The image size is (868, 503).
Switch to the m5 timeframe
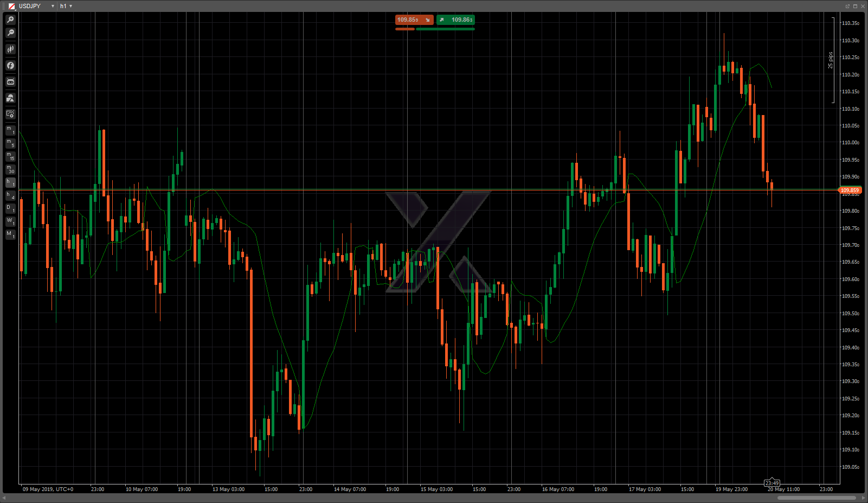[10, 143]
